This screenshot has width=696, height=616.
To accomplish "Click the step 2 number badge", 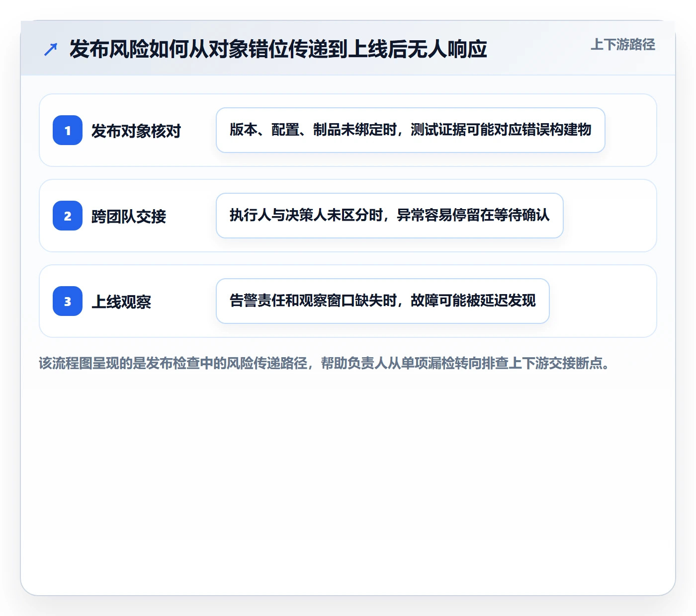I will (68, 216).
